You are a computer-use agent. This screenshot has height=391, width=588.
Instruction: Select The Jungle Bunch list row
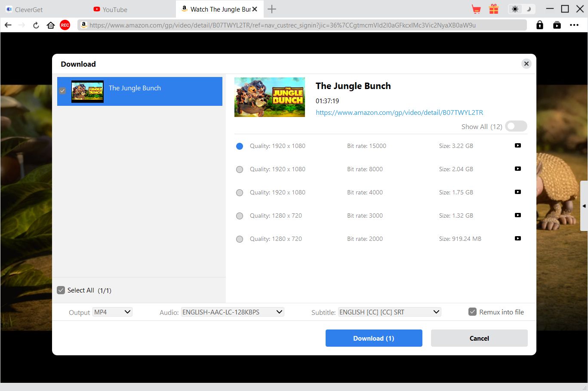pos(140,91)
